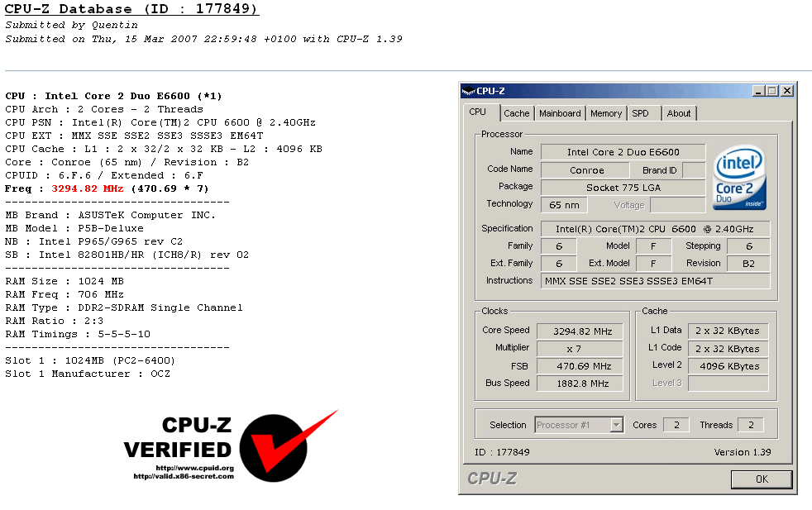This screenshot has width=812, height=510.
Task: Click the 'Slot 1 Manufacturer : OCZ' line
Action: [x=88, y=374]
